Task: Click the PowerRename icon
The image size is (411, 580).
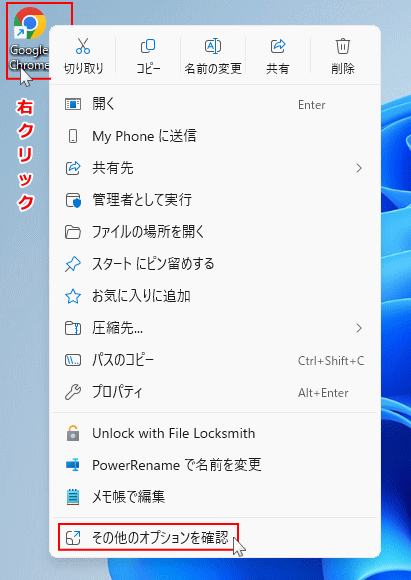Action: 73,465
